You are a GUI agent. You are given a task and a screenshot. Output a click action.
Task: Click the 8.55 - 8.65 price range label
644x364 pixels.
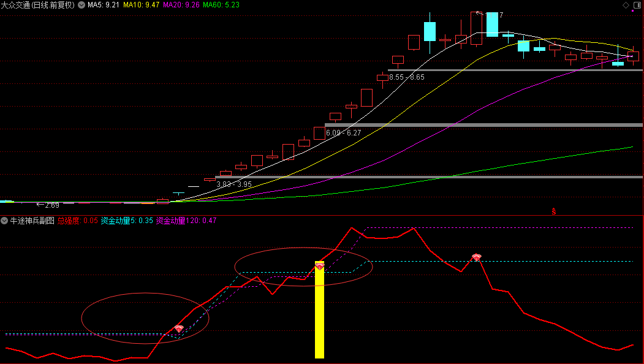tap(407, 77)
